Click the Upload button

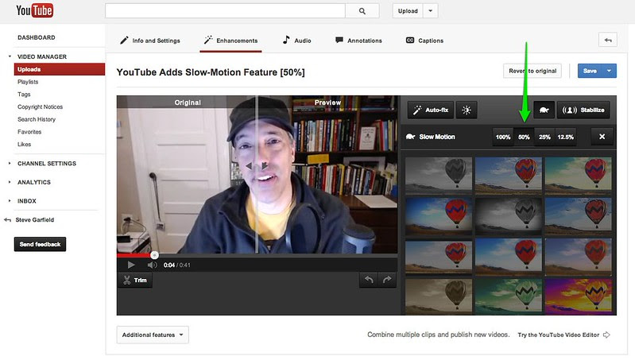408,11
